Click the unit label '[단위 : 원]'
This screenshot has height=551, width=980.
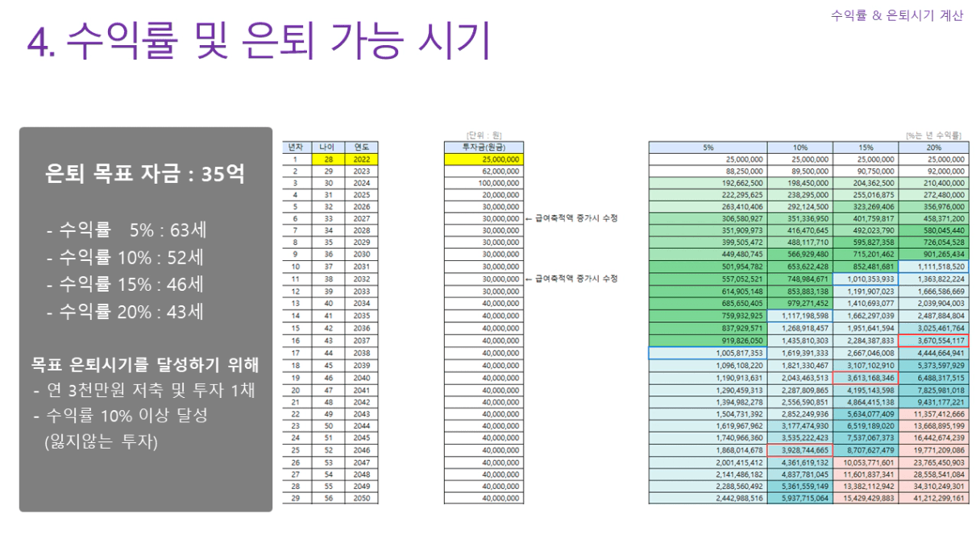pos(484,135)
